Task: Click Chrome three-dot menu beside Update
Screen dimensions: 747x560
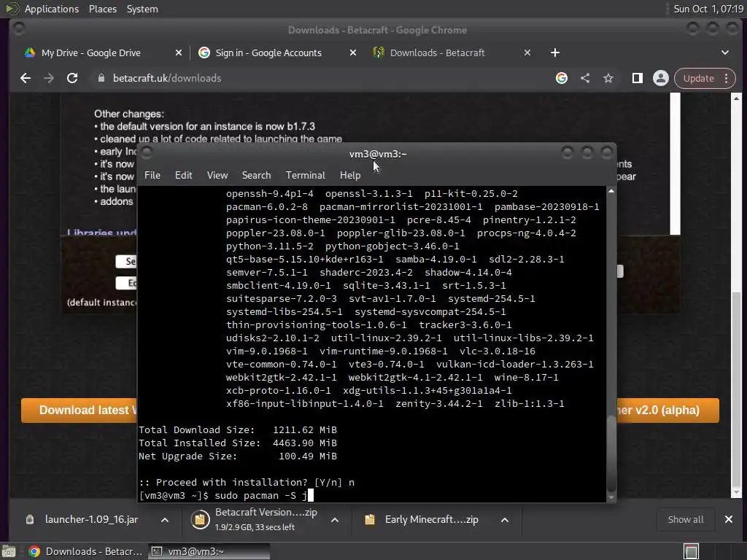Action: [x=726, y=78]
